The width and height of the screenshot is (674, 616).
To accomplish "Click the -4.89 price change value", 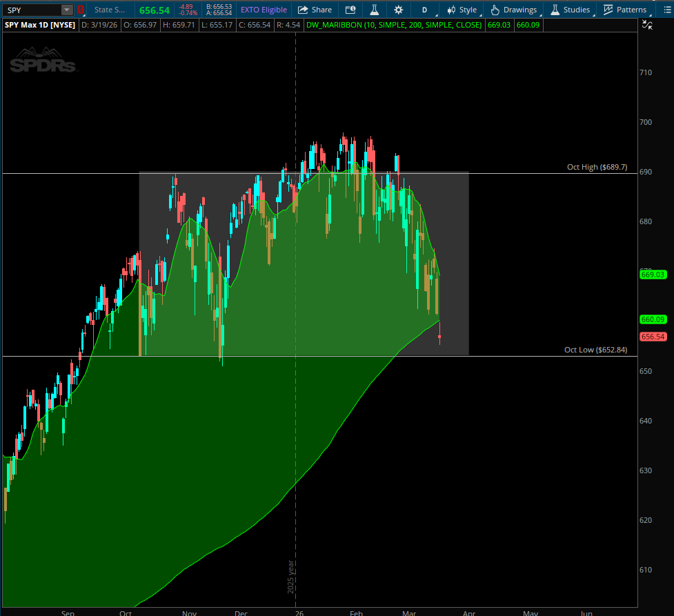I will [x=186, y=7].
